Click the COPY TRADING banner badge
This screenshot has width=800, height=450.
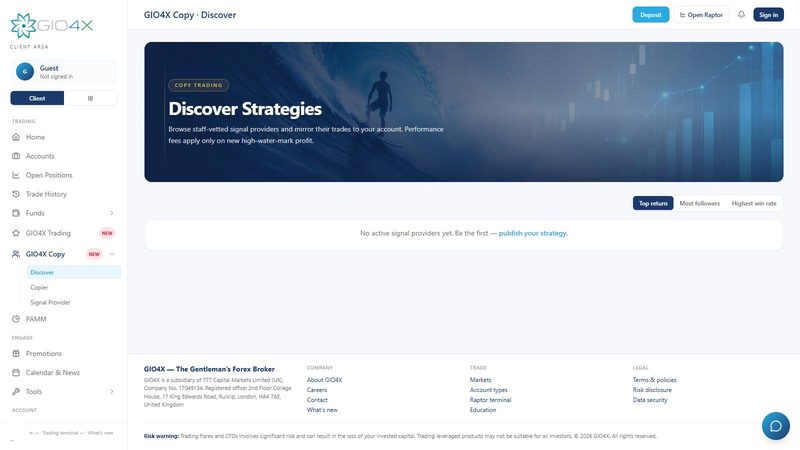pos(198,85)
